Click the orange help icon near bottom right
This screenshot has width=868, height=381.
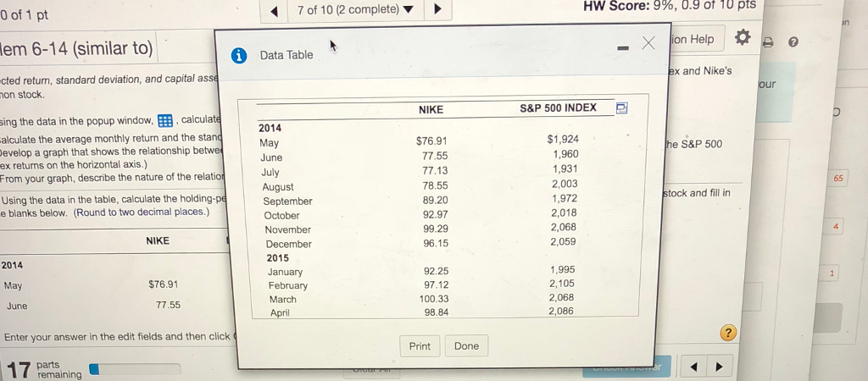point(728,333)
